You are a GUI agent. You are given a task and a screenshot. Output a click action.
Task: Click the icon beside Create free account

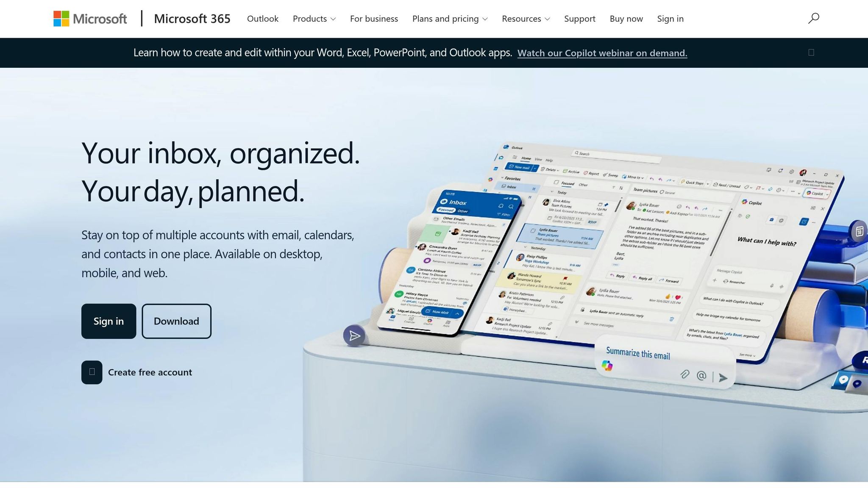coord(92,372)
